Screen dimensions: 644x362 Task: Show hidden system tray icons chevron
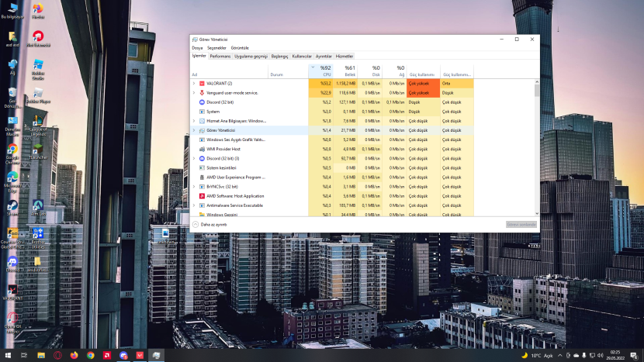[559, 356]
